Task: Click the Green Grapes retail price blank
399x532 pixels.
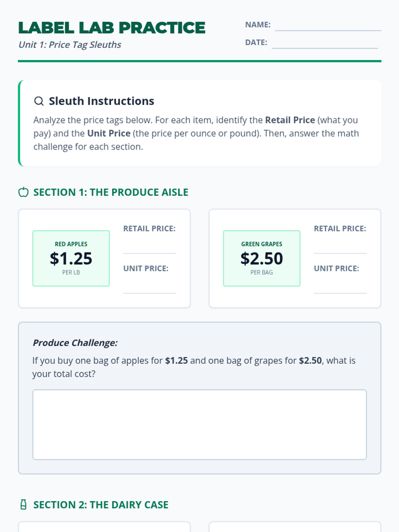Action: click(340, 246)
